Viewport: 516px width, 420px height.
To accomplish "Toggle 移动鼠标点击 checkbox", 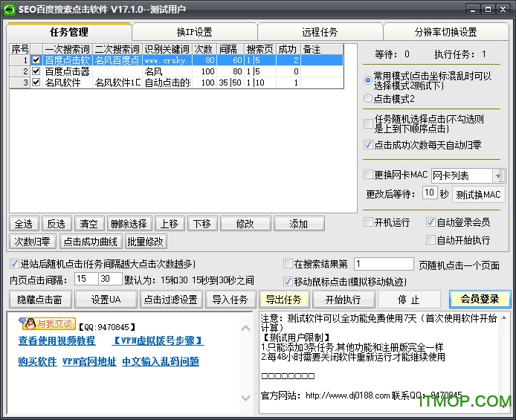I will tap(288, 281).
